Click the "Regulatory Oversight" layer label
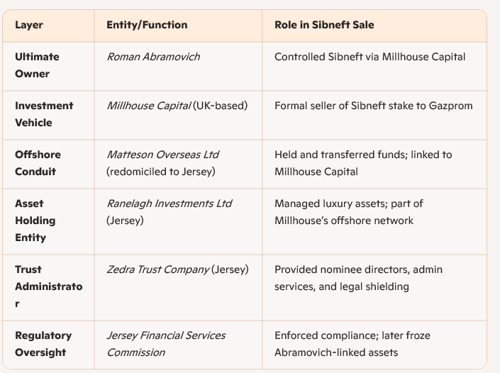 (x=43, y=344)
